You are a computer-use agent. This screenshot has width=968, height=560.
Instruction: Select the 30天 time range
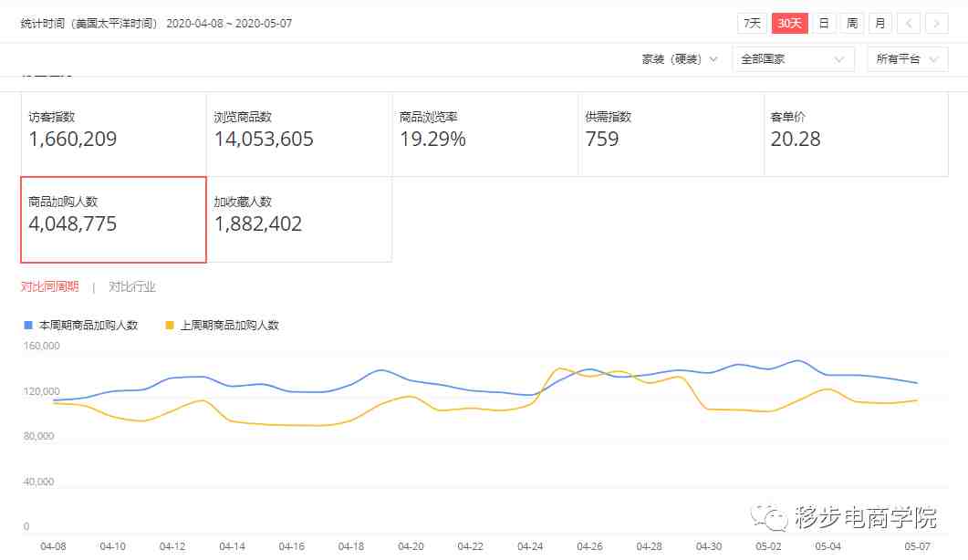[x=789, y=24]
